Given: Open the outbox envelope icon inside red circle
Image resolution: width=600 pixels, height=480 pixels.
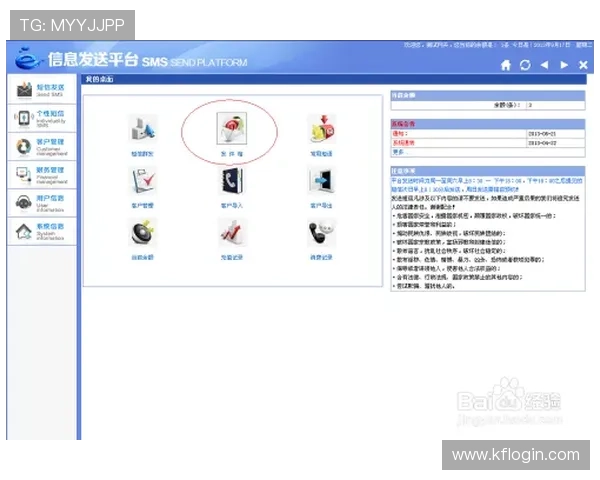Looking at the screenshot, I should [232, 129].
